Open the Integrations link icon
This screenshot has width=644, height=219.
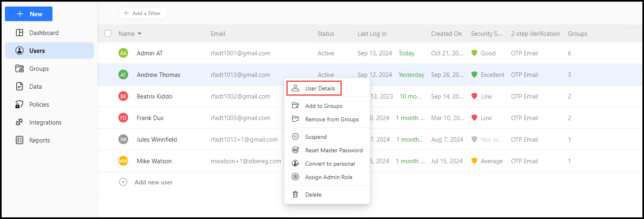click(x=20, y=123)
